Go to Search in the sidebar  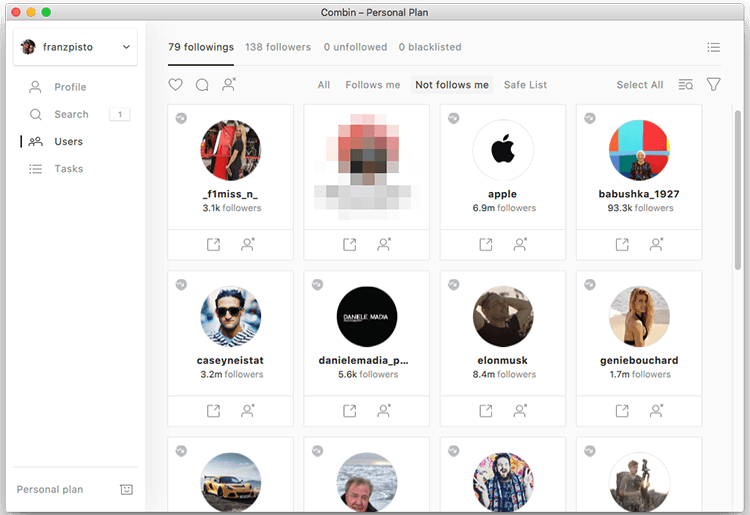(x=71, y=115)
